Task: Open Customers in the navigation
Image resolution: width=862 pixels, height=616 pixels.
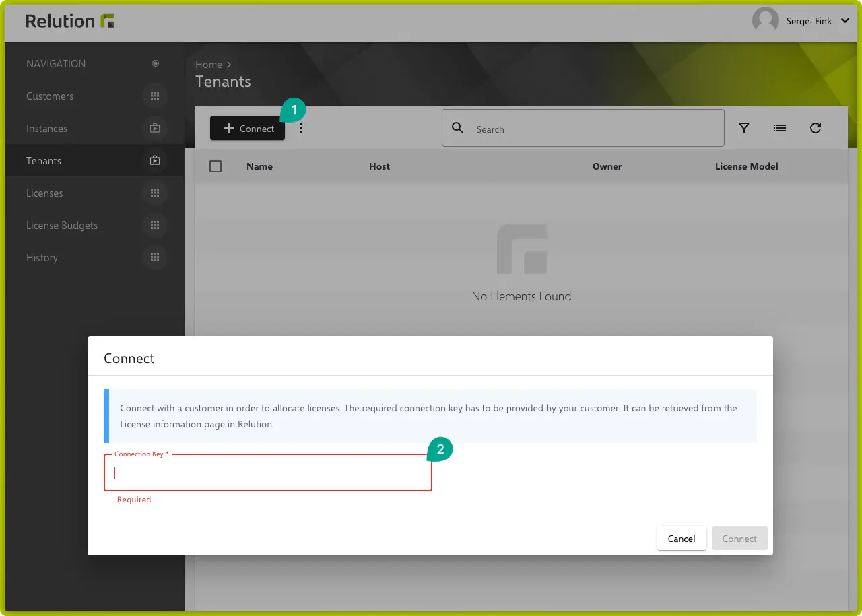Action: tap(50, 96)
